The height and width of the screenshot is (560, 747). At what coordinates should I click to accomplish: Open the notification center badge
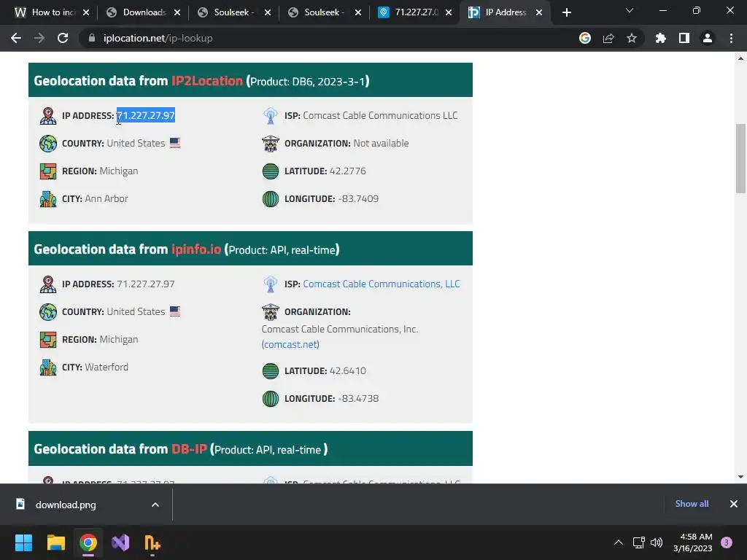[x=727, y=542]
